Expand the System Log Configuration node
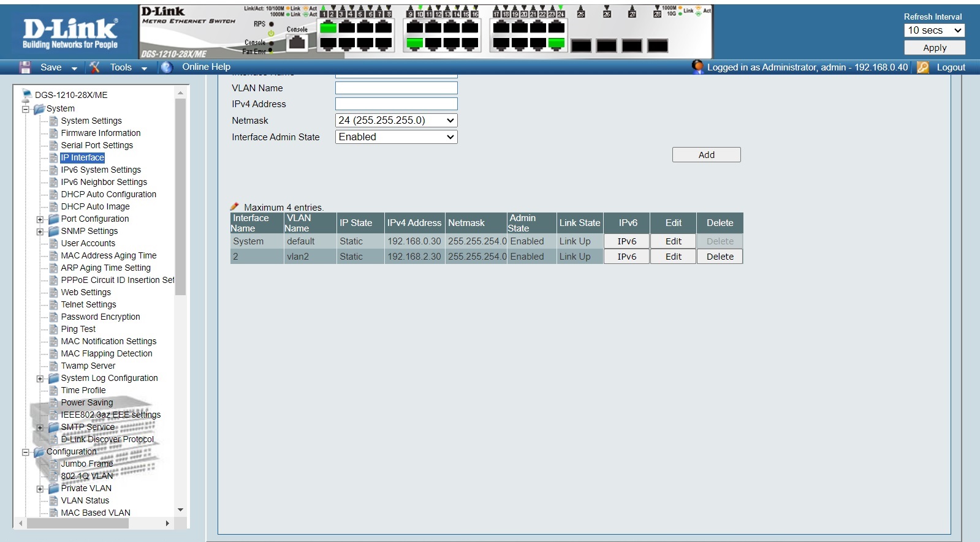Screen dimensions: 980x542 click(40, 379)
